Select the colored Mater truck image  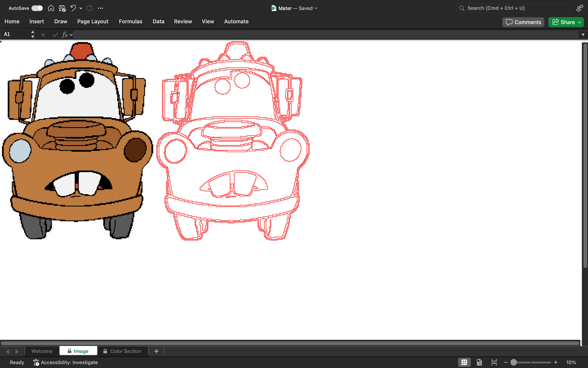(77, 141)
